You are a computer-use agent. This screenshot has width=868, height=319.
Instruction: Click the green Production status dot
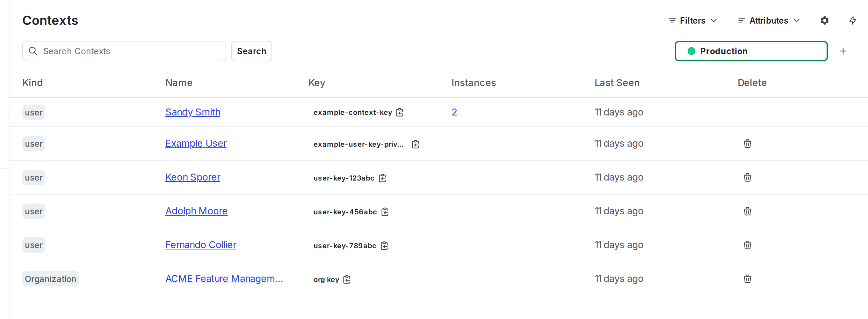pos(692,51)
